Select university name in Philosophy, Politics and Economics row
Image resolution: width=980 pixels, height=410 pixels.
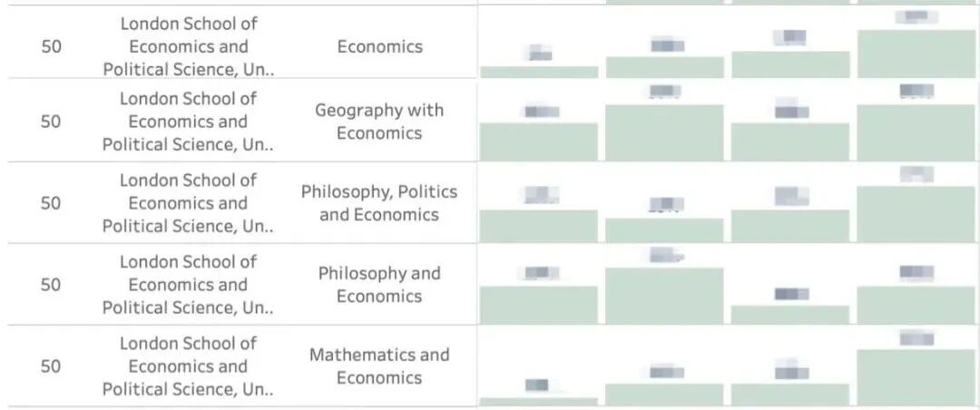[x=188, y=203]
